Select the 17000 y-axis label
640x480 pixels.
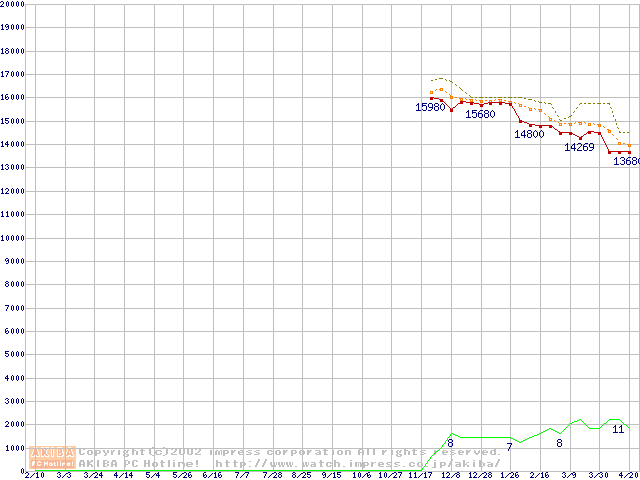(x=12, y=74)
